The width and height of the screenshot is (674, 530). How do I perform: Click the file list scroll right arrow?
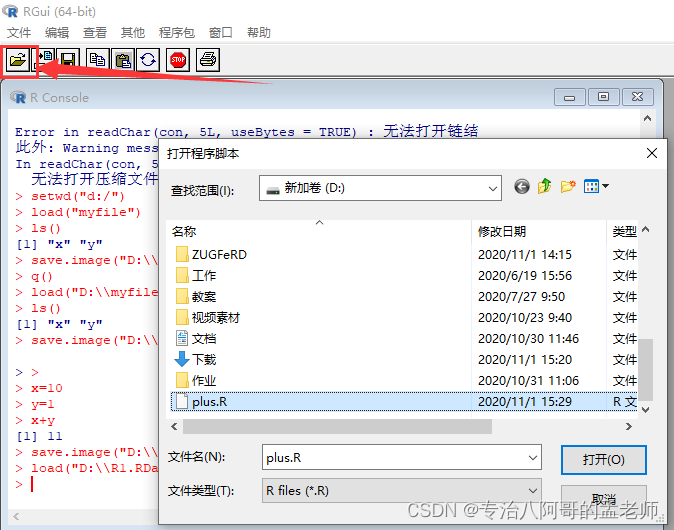coord(628,426)
